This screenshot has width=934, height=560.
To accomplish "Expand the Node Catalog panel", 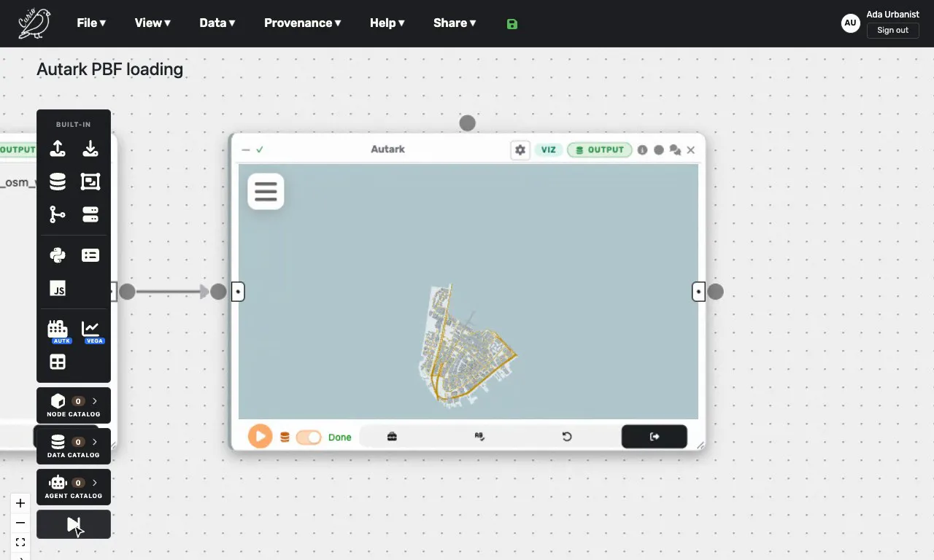I will point(74,405).
